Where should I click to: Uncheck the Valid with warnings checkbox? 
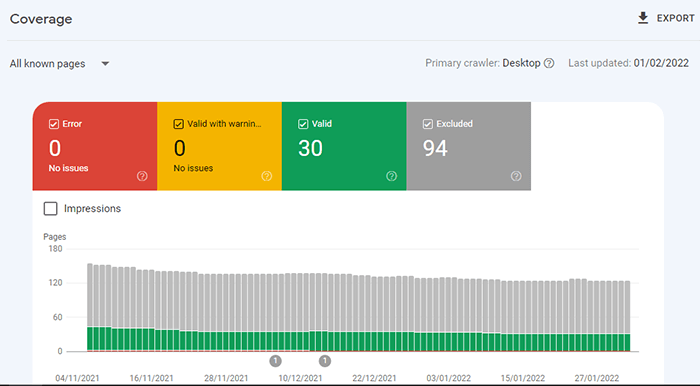click(179, 124)
